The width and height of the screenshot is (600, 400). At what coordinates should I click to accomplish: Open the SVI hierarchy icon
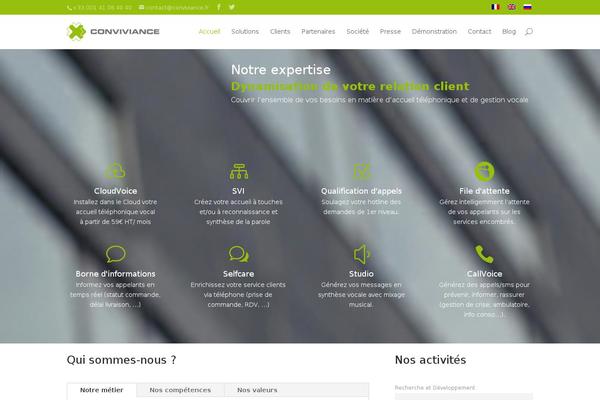tap(239, 171)
